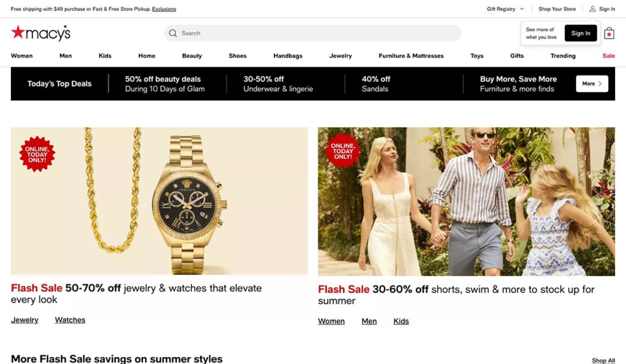Click the search magnifying glass icon

(173, 33)
